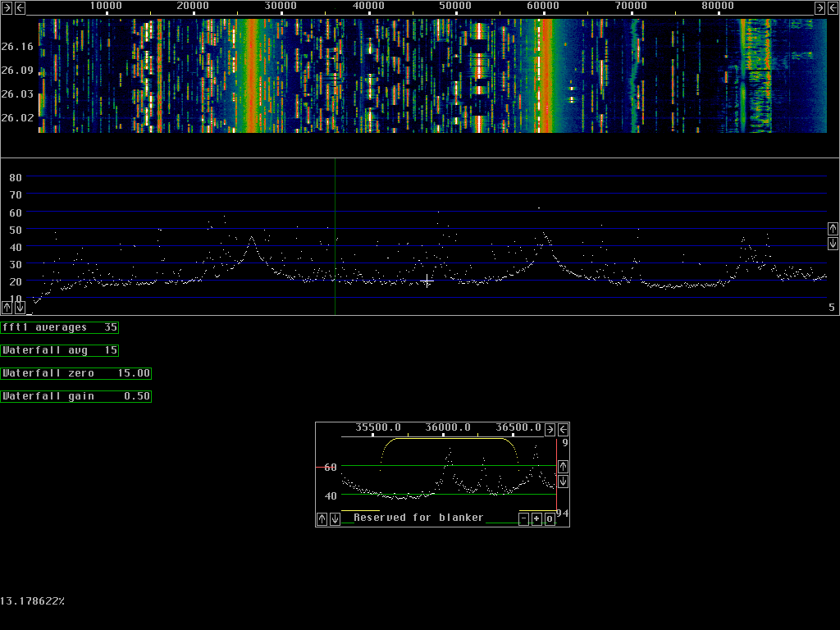Click the minus button in the small graph
Viewport: 840px width, 630px height.
click(524, 518)
